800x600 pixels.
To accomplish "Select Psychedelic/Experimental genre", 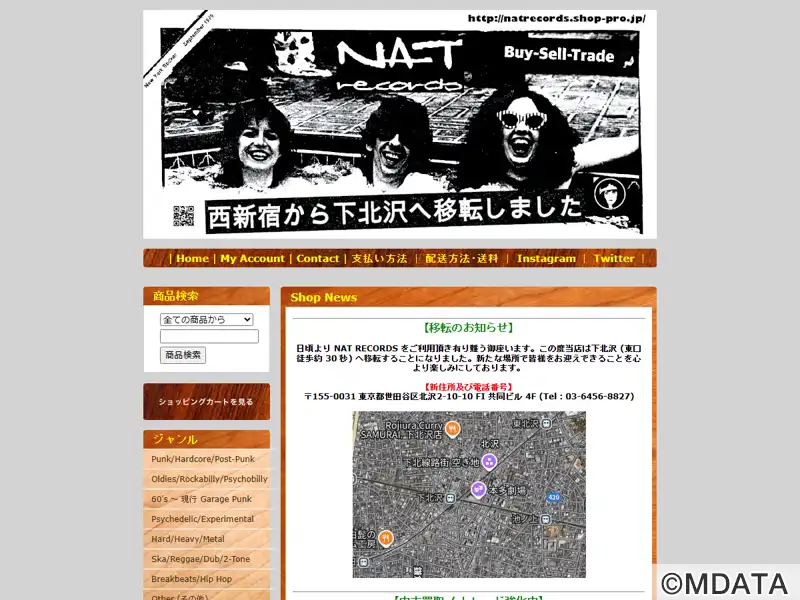I will (203, 519).
